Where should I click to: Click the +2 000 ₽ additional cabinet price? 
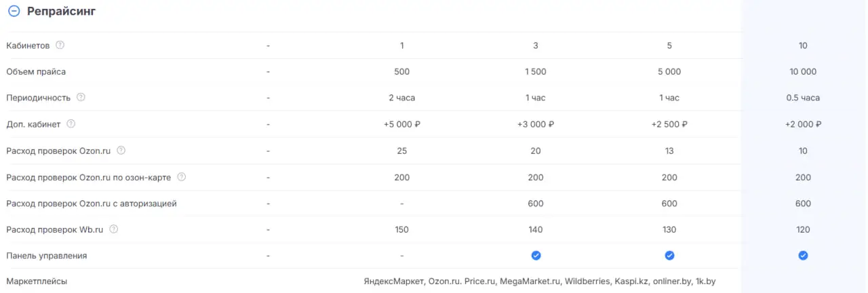coord(803,124)
